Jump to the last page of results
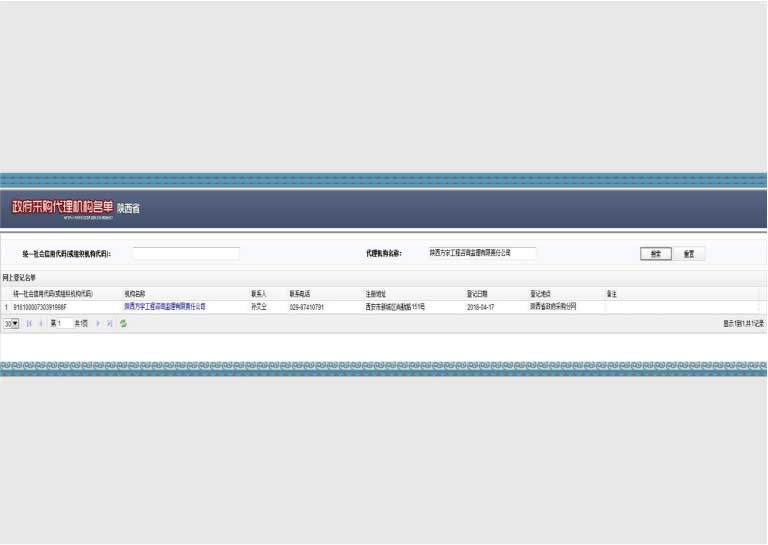Screen dimensions: 768x545 coord(109,324)
